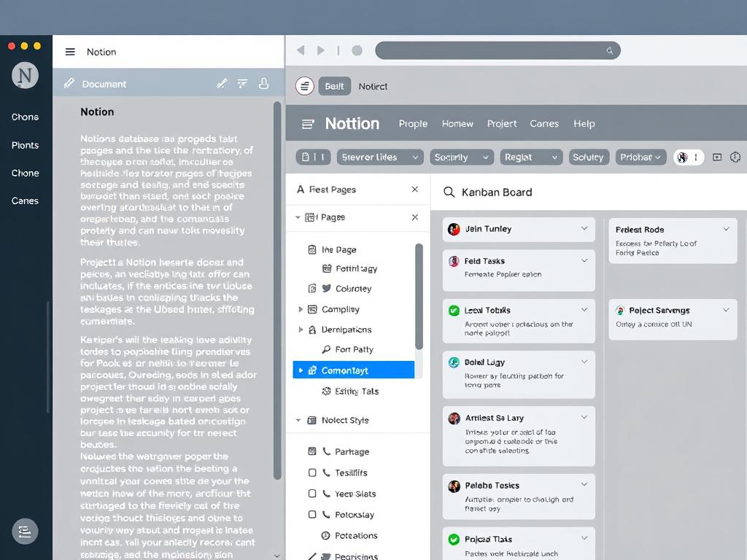Click the avatar on Palebe Tesks card
Viewport: 747px width, 560px height.
pyautogui.click(x=454, y=486)
